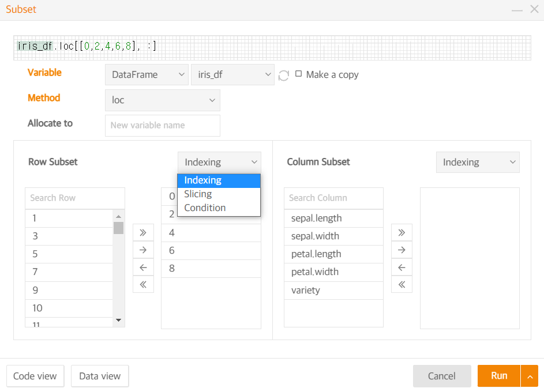Remove all selected rows with the double-left arrow
The width and height of the screenshot is (544, 392).
143,285
